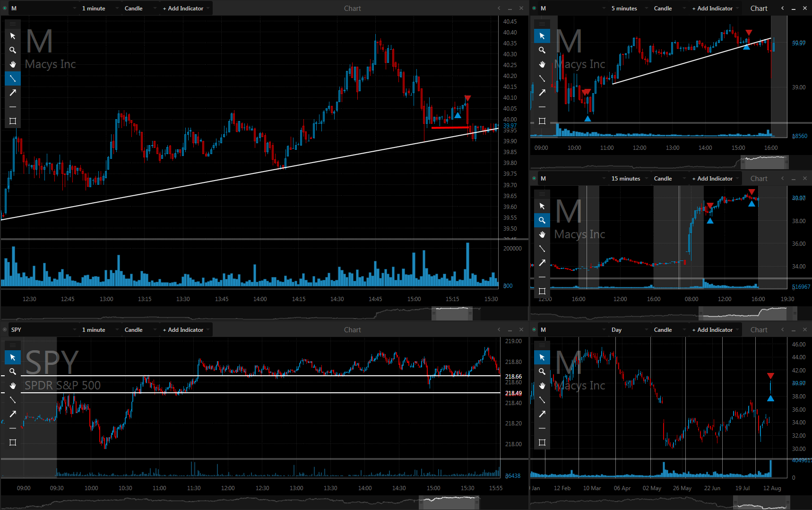Image resolution: width=812 pixels, height=510 pixels.
Task: Select zoom magnifier tool in M 1 minute chart
Action: click(13, 50)
